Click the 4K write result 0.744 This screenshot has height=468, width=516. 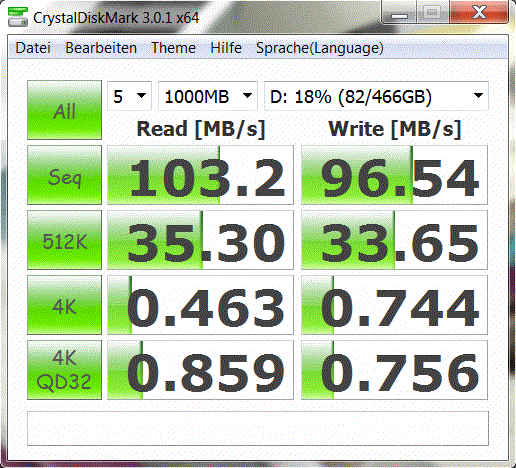tap(394, 305)
